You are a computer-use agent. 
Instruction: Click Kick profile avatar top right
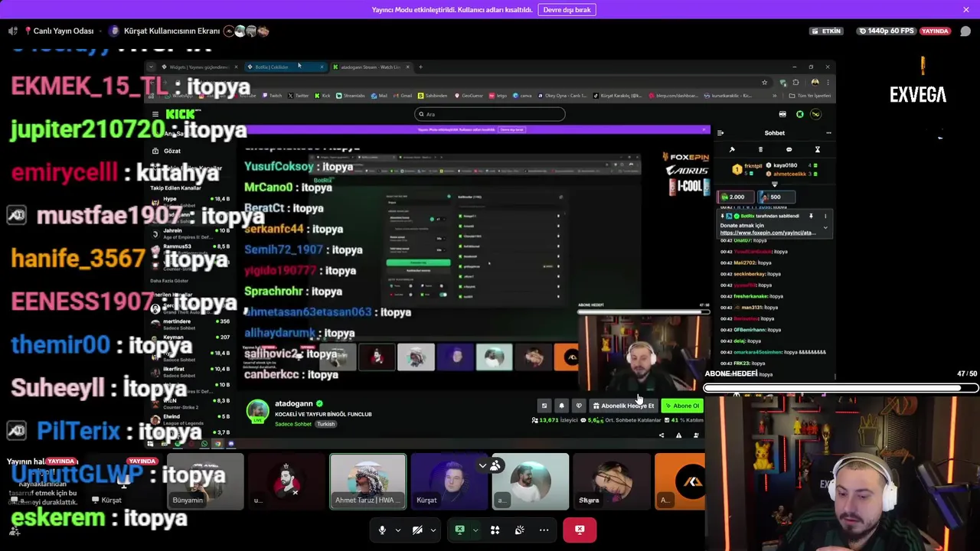(815, 115)
